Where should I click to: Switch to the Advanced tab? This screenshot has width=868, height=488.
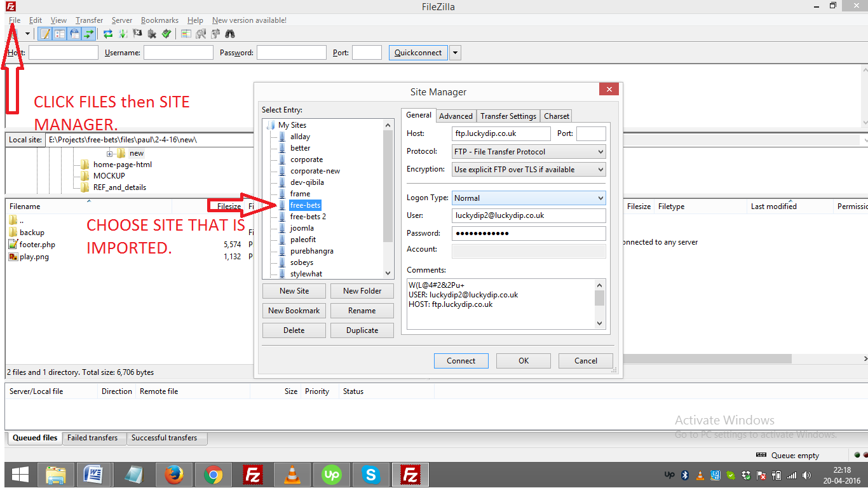(456, 116)
